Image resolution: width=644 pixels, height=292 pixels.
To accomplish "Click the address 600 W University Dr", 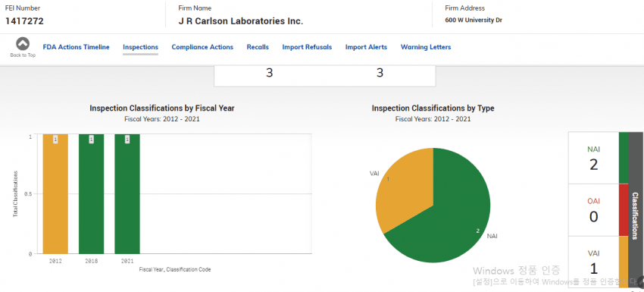I will coord(474,20).
